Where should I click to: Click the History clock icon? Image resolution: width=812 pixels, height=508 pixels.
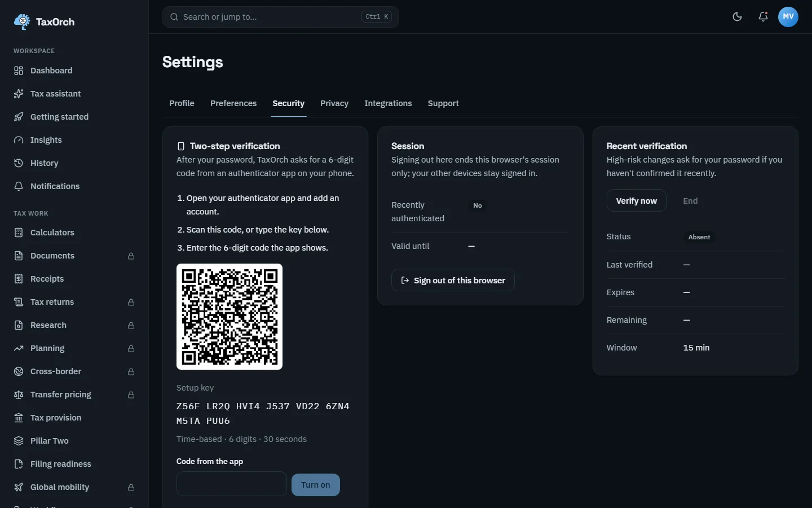pyautogui.click(x=19, y=163)
